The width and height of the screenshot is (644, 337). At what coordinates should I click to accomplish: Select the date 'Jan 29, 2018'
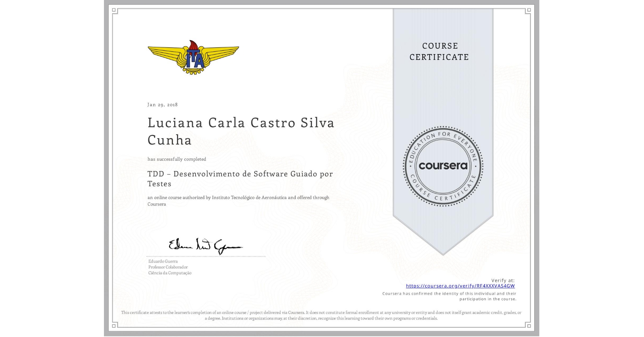pyautogui.click(x=162, y=105)
